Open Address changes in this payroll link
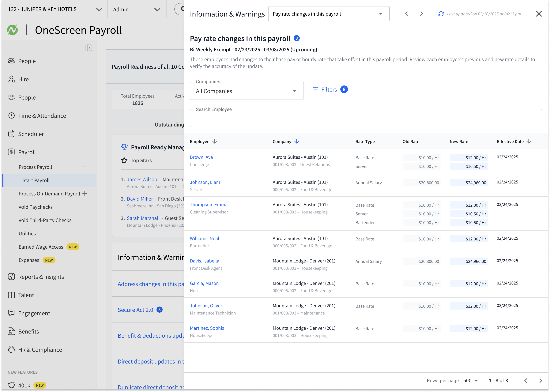This screenshot has height=392, width=550. pyautogui.click(x=151, y=284)
